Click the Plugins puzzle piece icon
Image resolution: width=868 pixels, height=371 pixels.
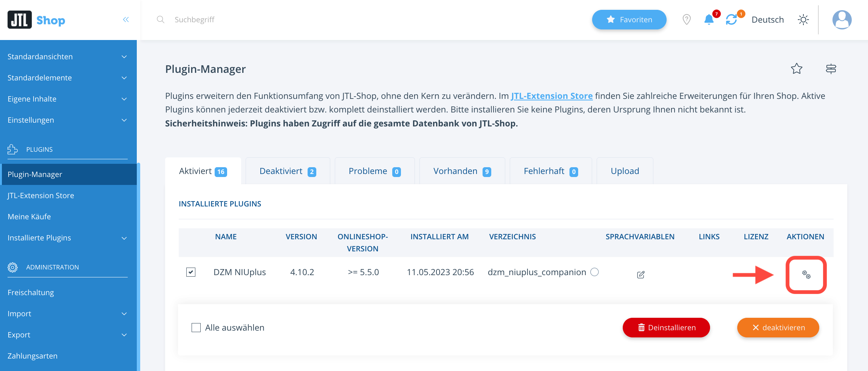pyautogui.click(x=12, y=149)
